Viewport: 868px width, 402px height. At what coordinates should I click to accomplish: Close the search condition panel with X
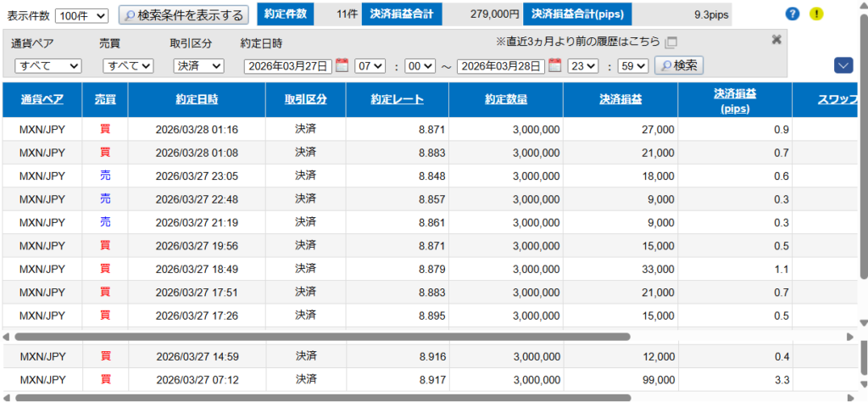pyautogui.click(x=776, y=40)
